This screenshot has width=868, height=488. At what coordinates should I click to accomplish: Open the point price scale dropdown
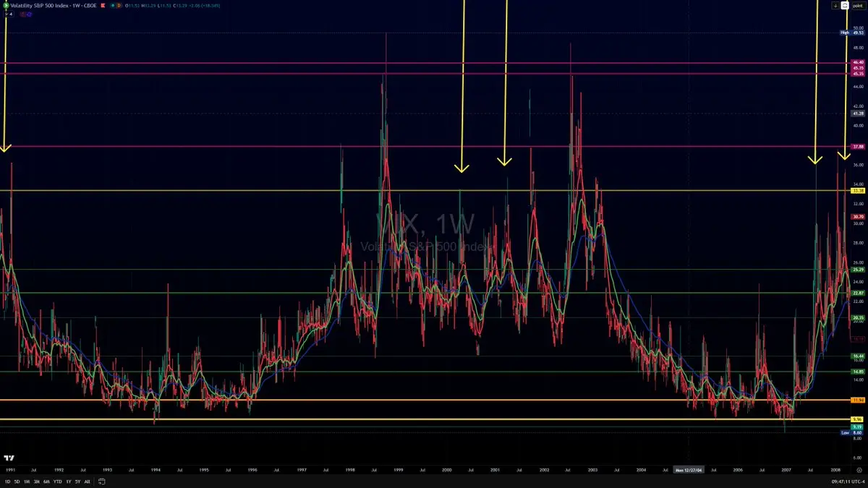point(859,5)
